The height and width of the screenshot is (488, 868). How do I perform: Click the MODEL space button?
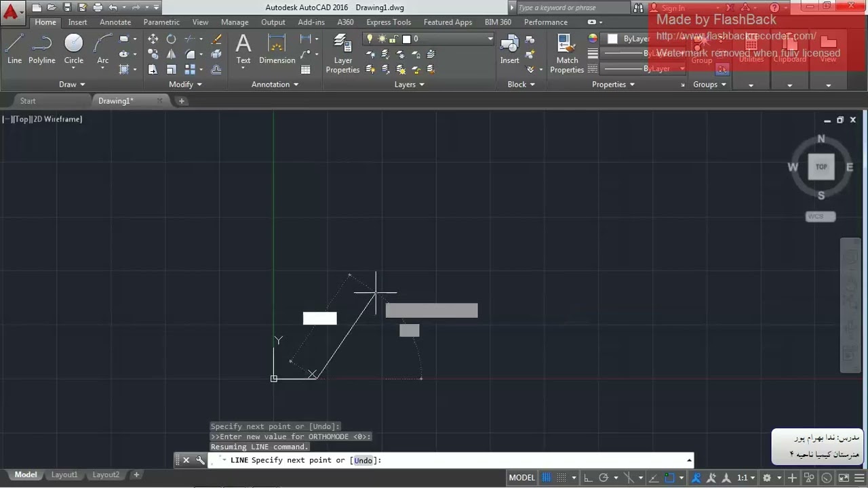[522, 478]
